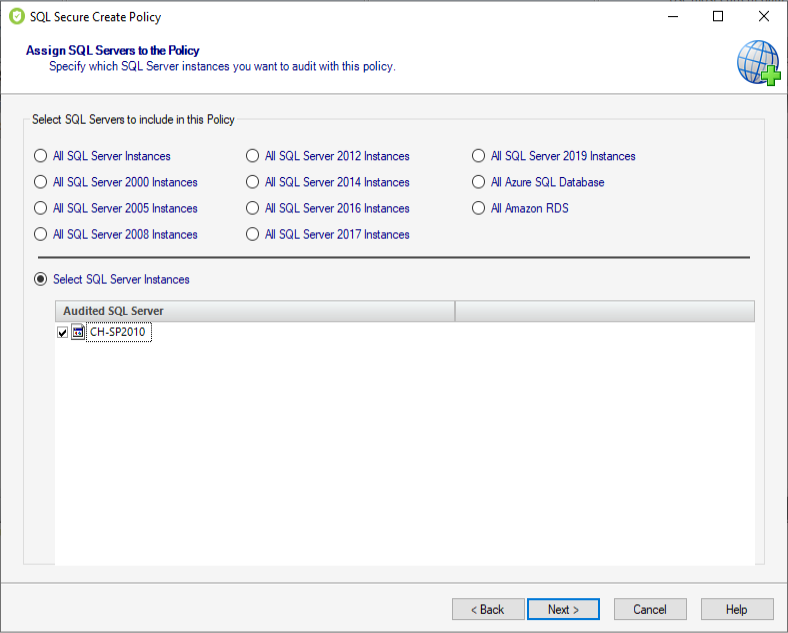Pick All SQL Server 2017 Instances
This screenshot has height=633, width=788.
click(x=253, y=234)
